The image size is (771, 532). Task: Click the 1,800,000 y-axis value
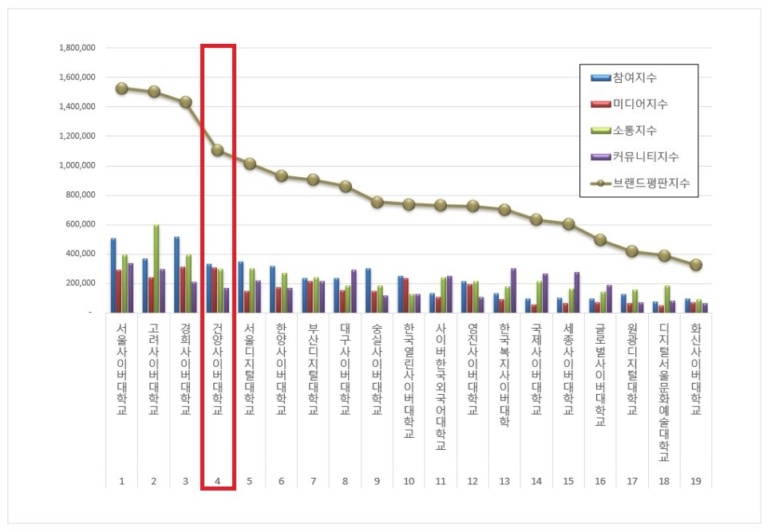pos(77,48)
